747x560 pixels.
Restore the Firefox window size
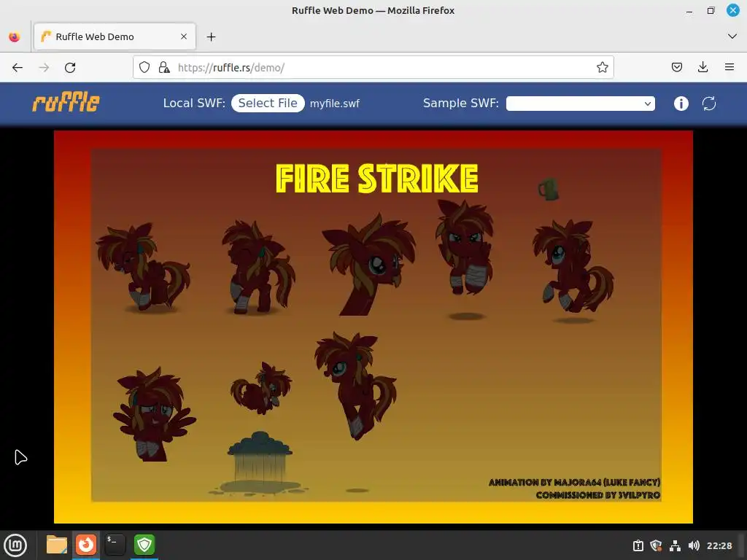(711, 10)
